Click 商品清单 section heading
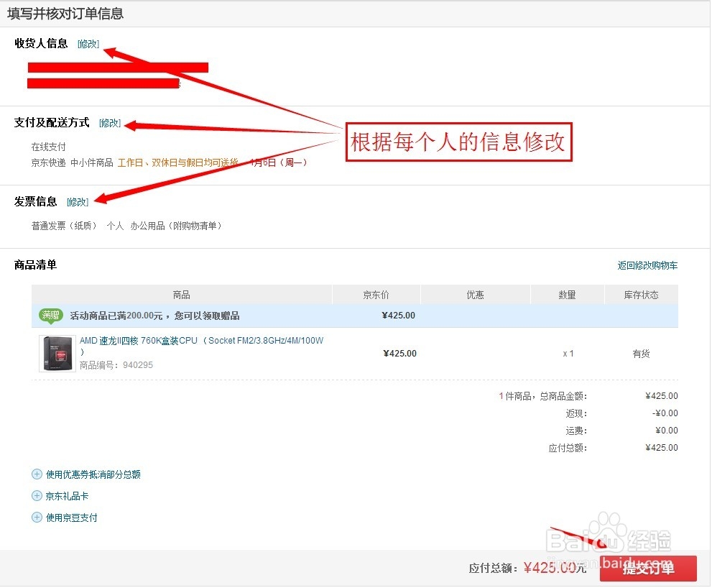 pos(35,265)
